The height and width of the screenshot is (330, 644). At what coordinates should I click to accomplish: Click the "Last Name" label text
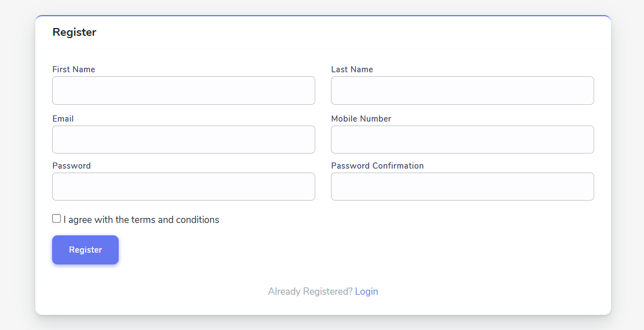[352, 69]
